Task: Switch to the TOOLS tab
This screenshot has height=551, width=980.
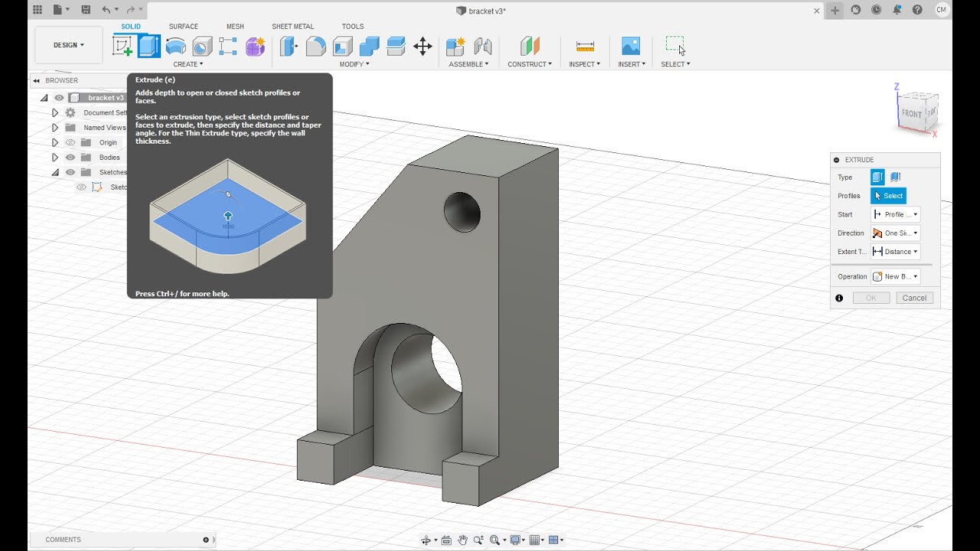Action: [353, 27]
